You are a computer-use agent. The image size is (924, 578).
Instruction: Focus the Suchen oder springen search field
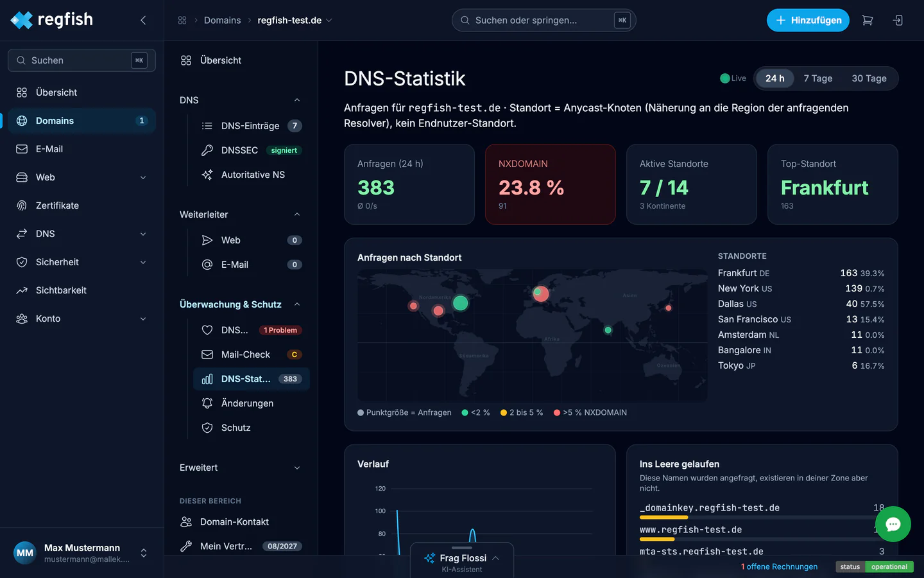click(x=543, y=21)
